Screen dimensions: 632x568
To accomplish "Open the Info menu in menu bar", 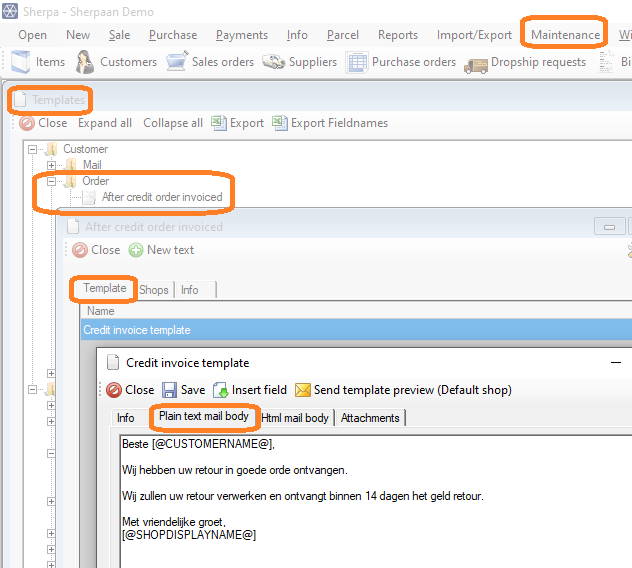I will pyautogui.click(x=297, y=35).
